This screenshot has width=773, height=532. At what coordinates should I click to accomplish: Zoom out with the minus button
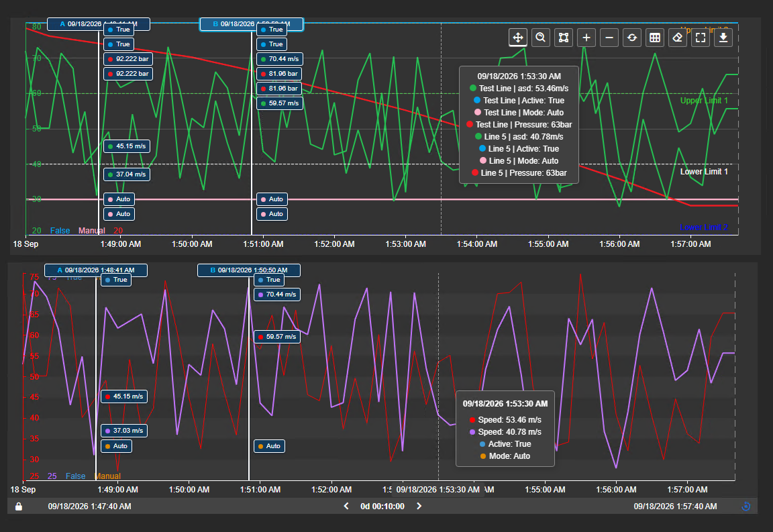(x=609, y=38)
